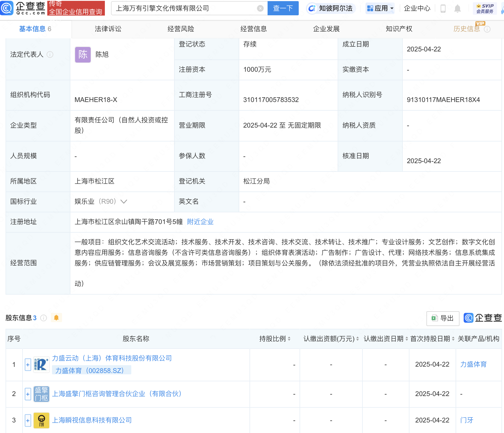
Task: Click the mobile phone icon in header
Action: point(443,8)
